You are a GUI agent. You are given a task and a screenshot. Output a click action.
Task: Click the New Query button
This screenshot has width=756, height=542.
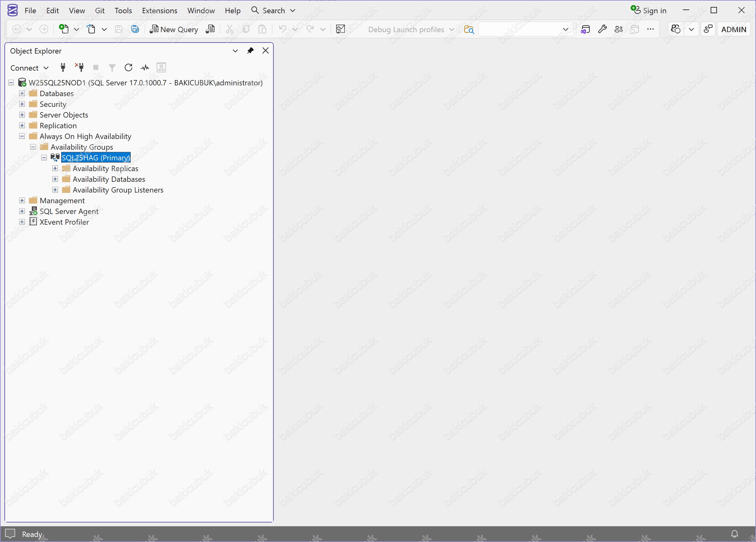[x=174, y=29]
